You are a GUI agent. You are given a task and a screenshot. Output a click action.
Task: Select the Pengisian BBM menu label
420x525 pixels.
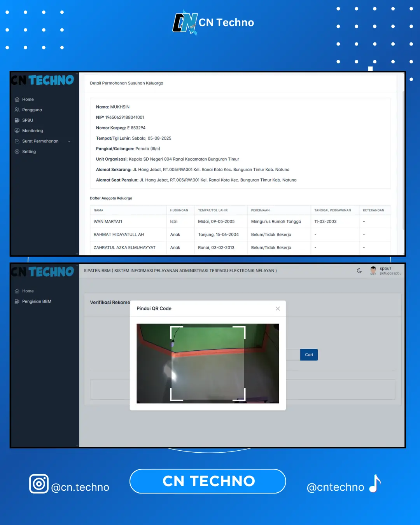pyautogui.click(x=37, y=301)
